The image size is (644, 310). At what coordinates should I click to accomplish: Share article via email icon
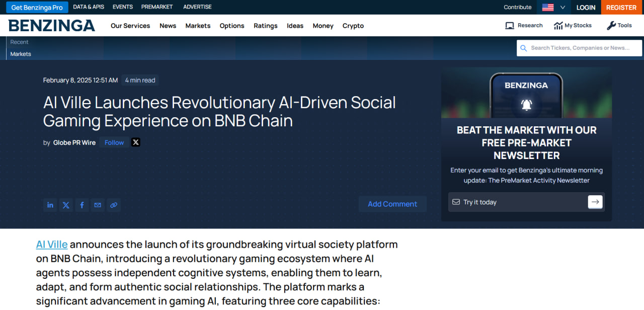point(98,205)
